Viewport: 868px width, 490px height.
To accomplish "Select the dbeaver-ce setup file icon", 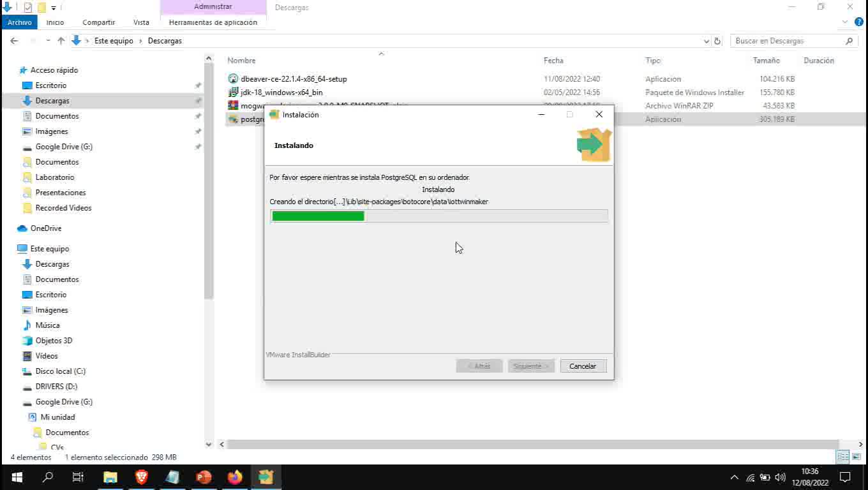I will click(x=233, y=79).
